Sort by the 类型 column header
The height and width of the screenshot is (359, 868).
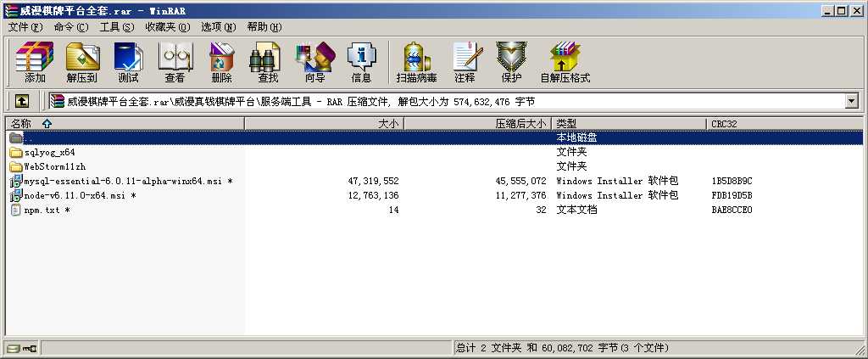tap(629, 124)
